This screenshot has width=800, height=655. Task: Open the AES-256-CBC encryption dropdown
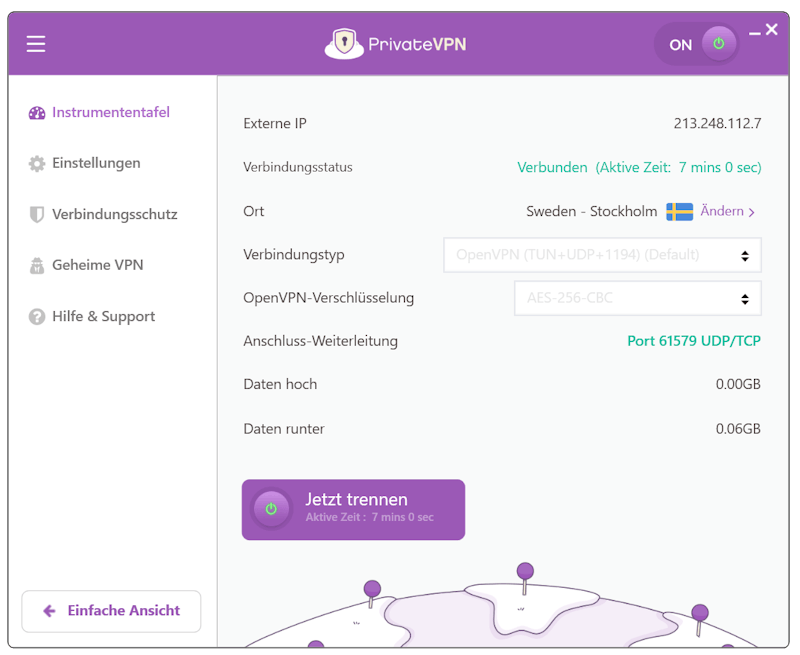tap(638, 298)
